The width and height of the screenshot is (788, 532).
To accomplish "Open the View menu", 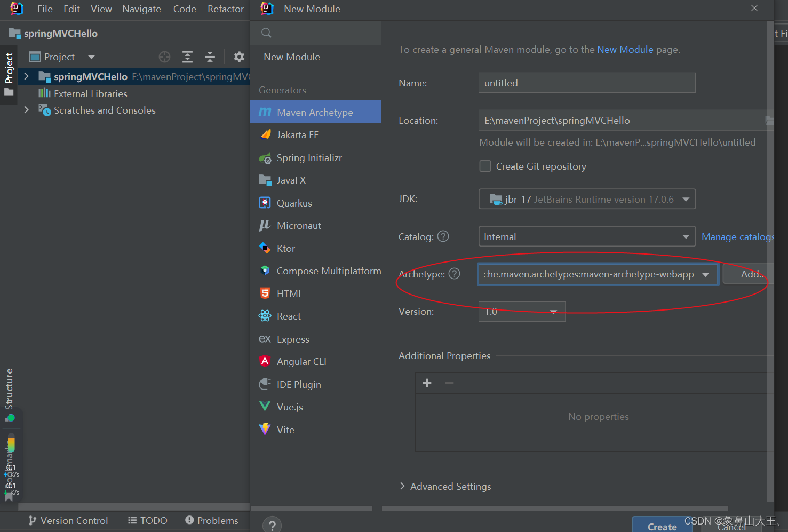I will point(101,9).
